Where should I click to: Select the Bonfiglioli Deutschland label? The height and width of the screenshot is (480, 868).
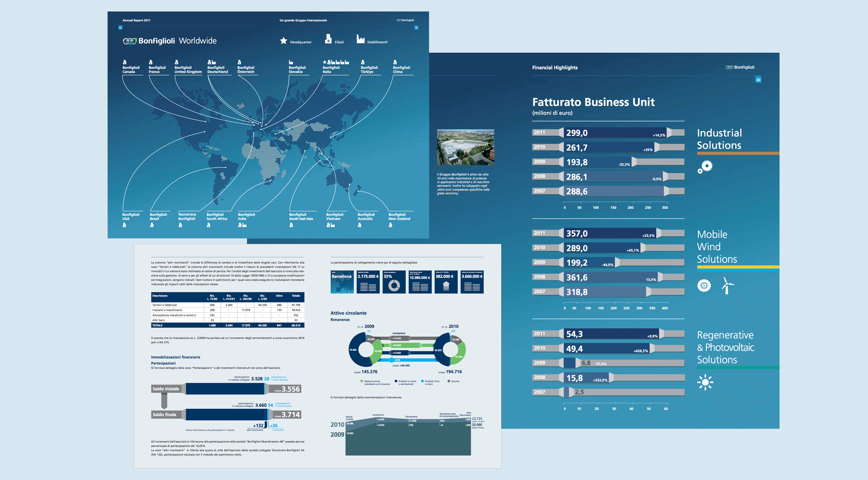point(218,70)
